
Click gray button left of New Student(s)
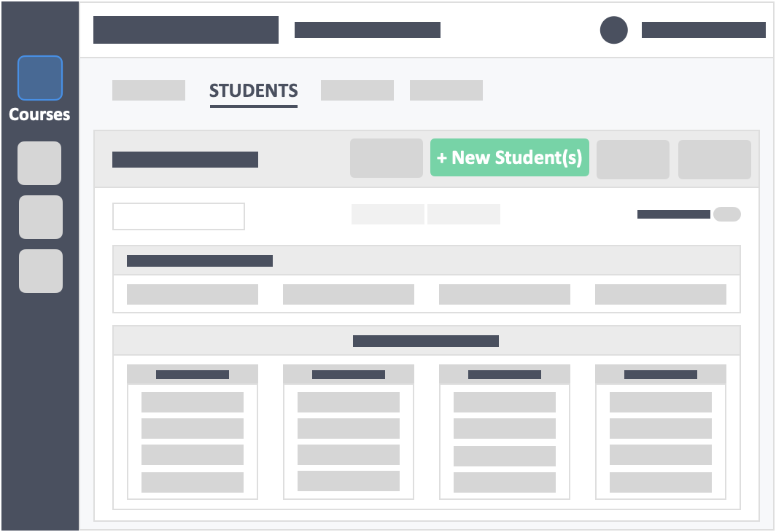[387, 158]
